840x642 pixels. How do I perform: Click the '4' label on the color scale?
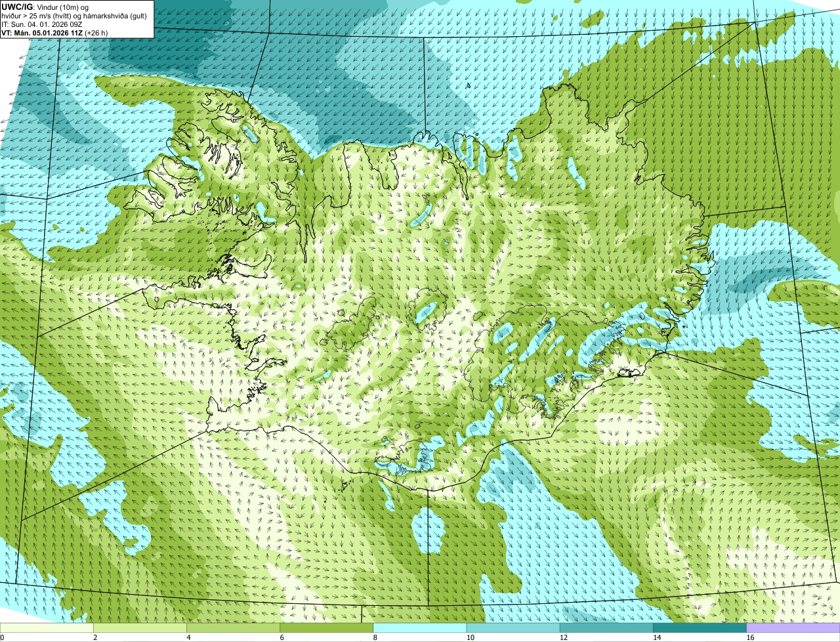click(188, 637)
